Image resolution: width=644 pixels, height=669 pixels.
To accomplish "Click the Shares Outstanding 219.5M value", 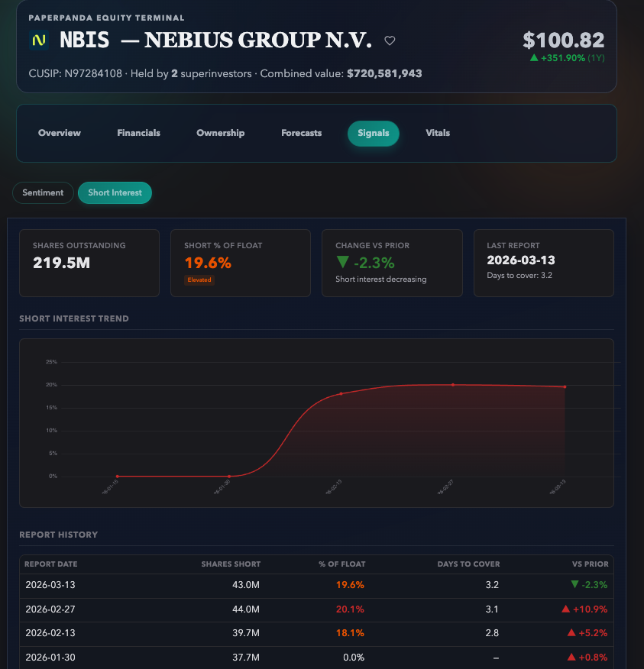I will click(61, 263).
